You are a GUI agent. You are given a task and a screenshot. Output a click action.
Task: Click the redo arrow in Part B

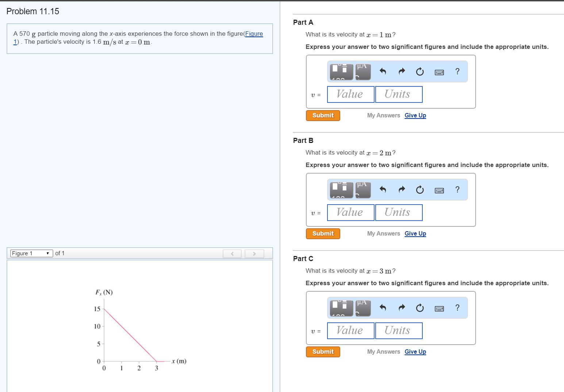[402, 190]
